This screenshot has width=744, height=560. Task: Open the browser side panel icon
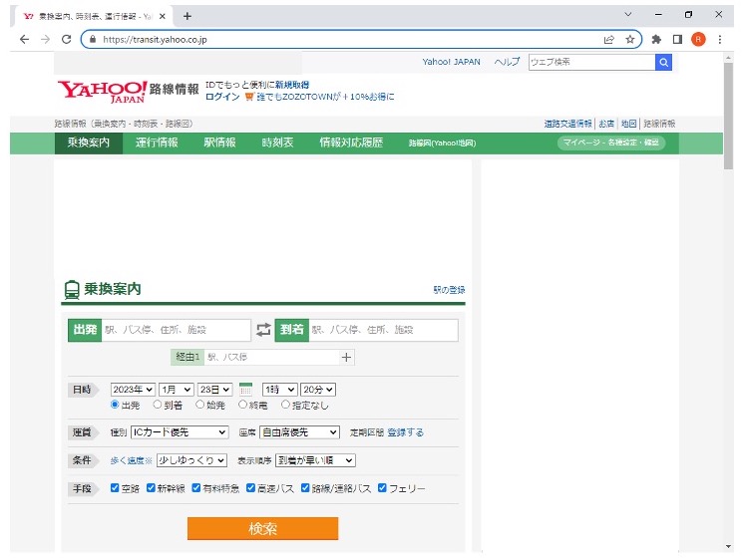coord(677,39)
